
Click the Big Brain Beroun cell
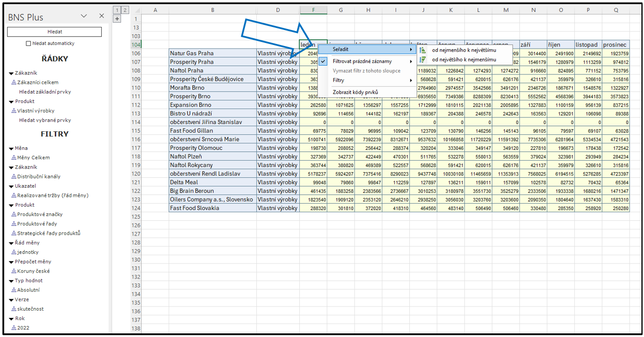(x=212, y=191)
